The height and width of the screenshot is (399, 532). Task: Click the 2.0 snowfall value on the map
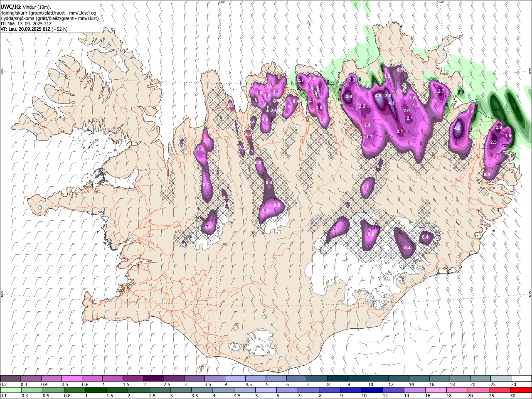pyautogui.click(x=407, y=111)
